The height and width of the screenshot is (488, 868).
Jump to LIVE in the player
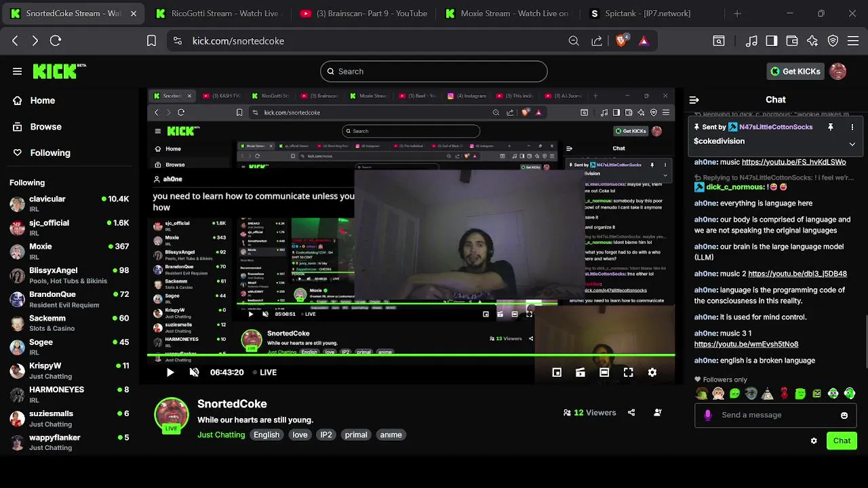pyautogui.click(x=264, y=372)
